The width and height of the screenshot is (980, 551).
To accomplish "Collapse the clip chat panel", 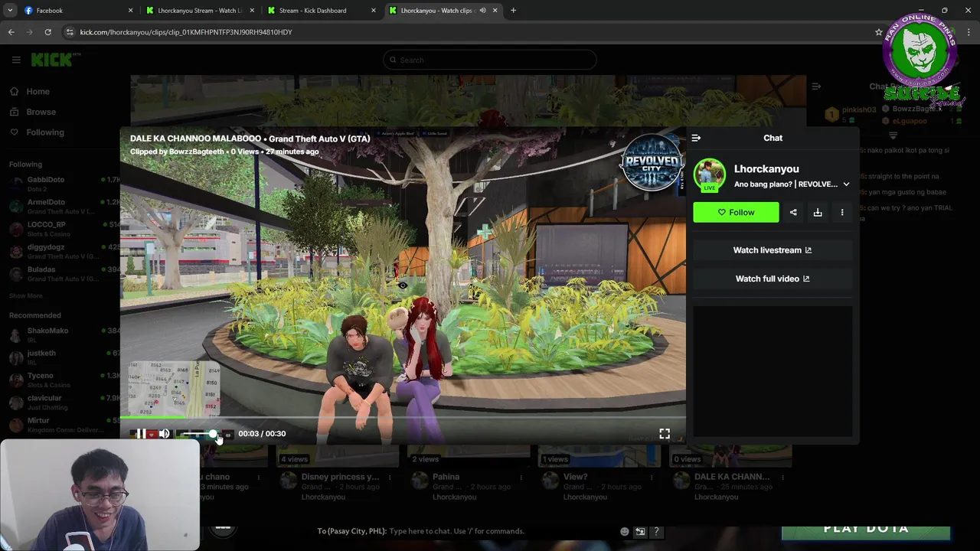I will [696, 138].
